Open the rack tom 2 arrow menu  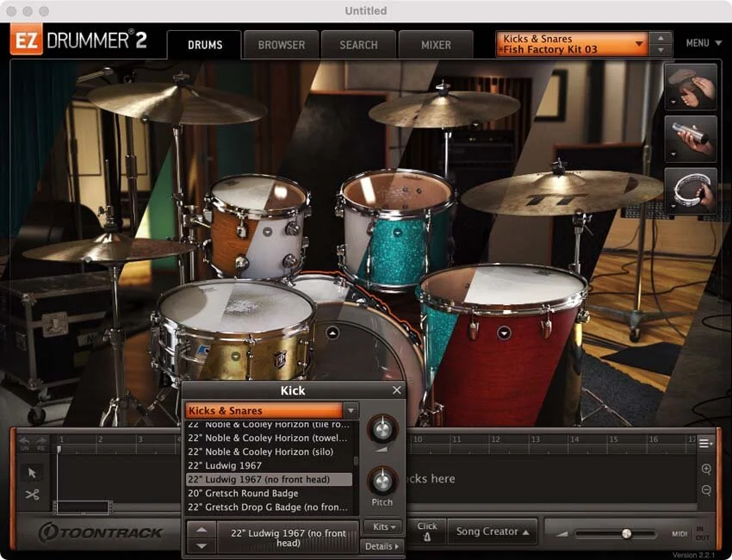[x=397, y=232]
